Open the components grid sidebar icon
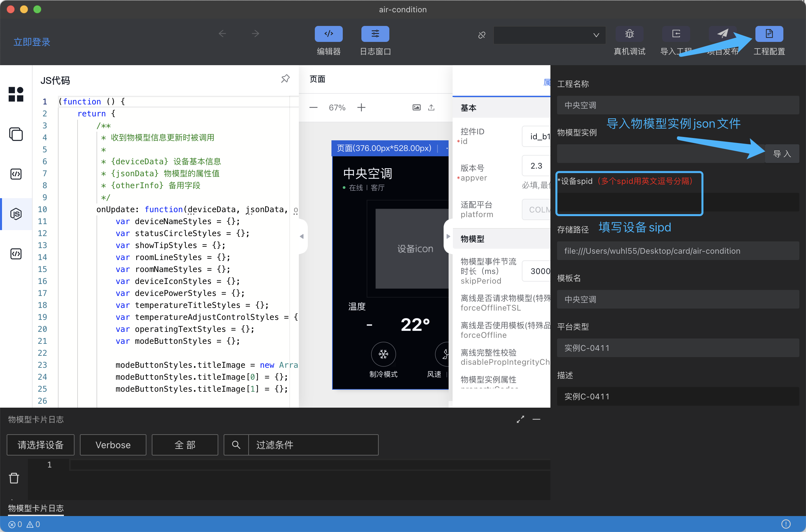 [16, 94]
